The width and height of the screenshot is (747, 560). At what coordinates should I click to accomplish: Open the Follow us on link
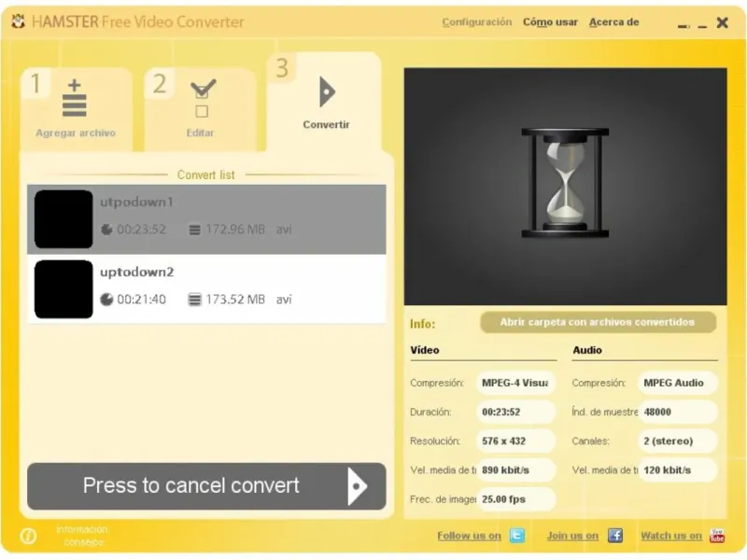(x=470, y=536)
